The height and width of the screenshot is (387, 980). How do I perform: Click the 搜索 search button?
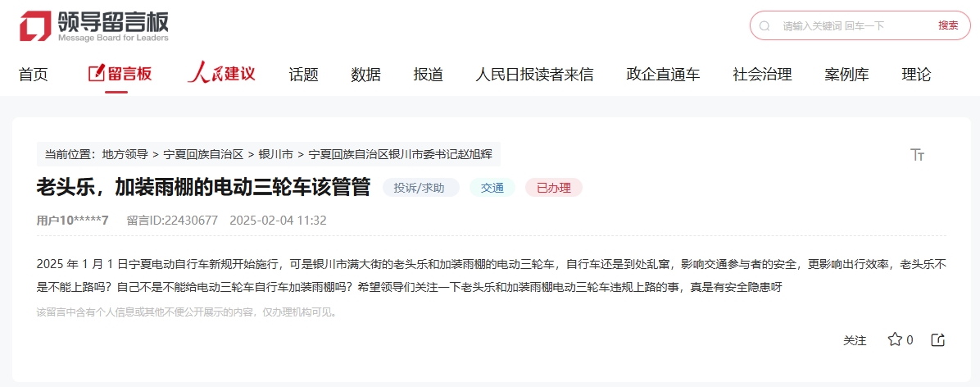(x=948, y=25)
